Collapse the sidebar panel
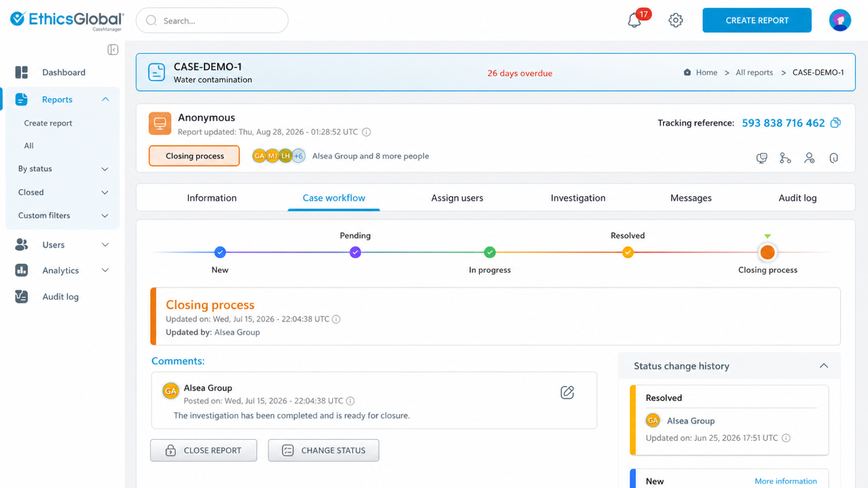 [x=113, y=50]
